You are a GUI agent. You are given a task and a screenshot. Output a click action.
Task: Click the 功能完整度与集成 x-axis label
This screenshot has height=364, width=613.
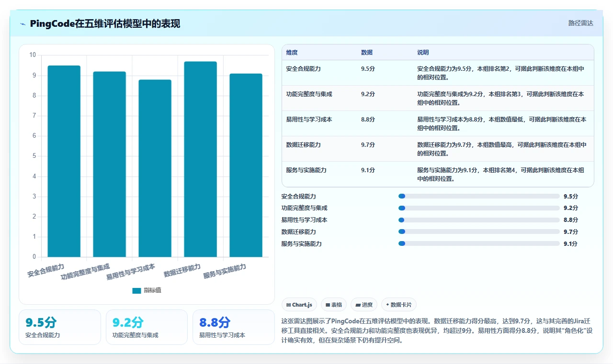pos(85,271)
